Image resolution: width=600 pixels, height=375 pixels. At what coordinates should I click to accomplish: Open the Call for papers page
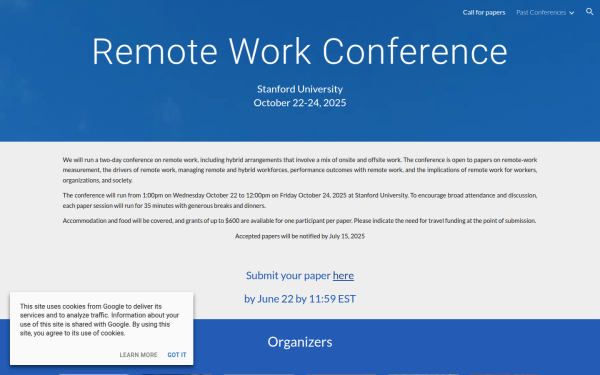(484, 13)
